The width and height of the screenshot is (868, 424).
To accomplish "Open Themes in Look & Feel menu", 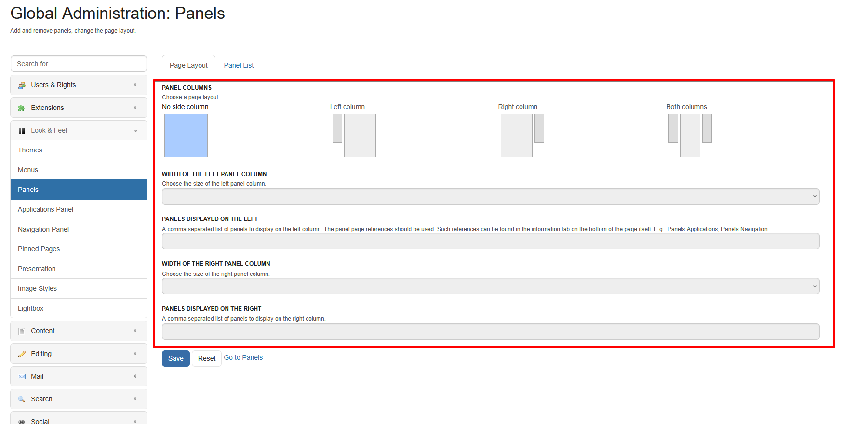I will coord(79,150).
